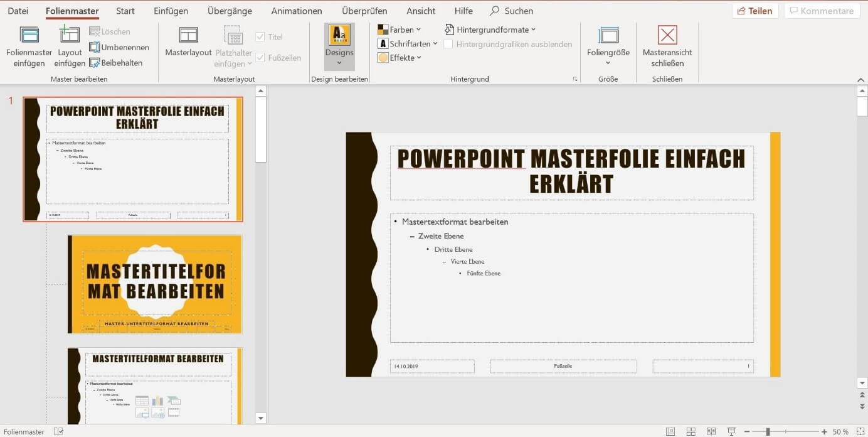Switch to the Animationen tab
This screenshot has width=868, height=437.
click(x=297, y=11)
